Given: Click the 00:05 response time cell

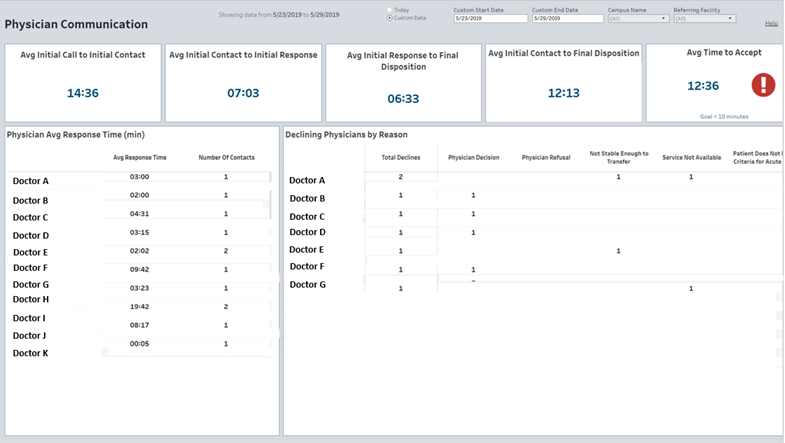Looking at the screenshot, I should coord(140,343).
